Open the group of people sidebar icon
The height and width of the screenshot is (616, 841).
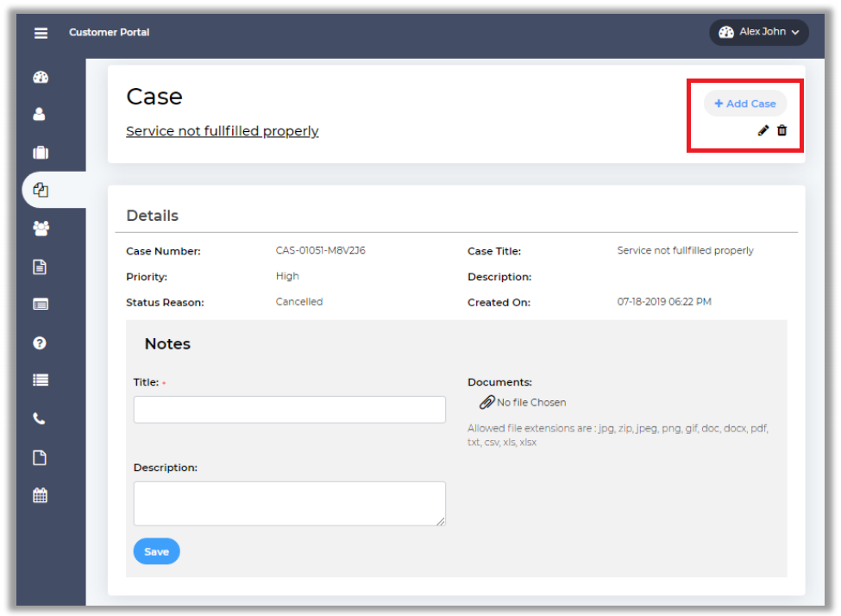pos(40,229)
